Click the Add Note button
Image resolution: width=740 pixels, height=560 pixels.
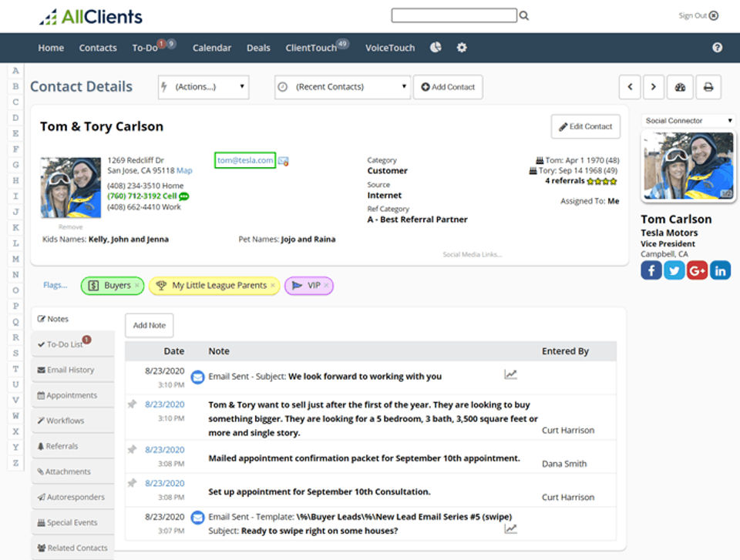150,325
